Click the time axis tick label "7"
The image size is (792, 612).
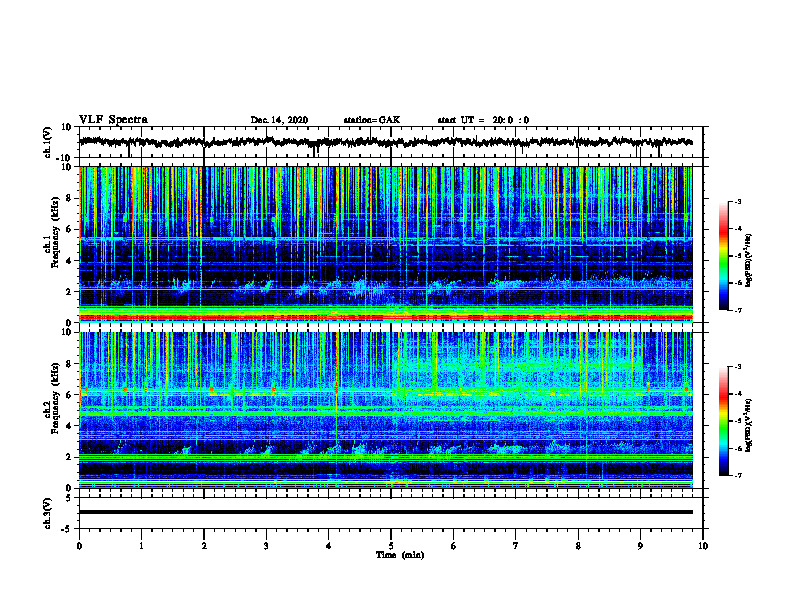[x=516, y=546]
